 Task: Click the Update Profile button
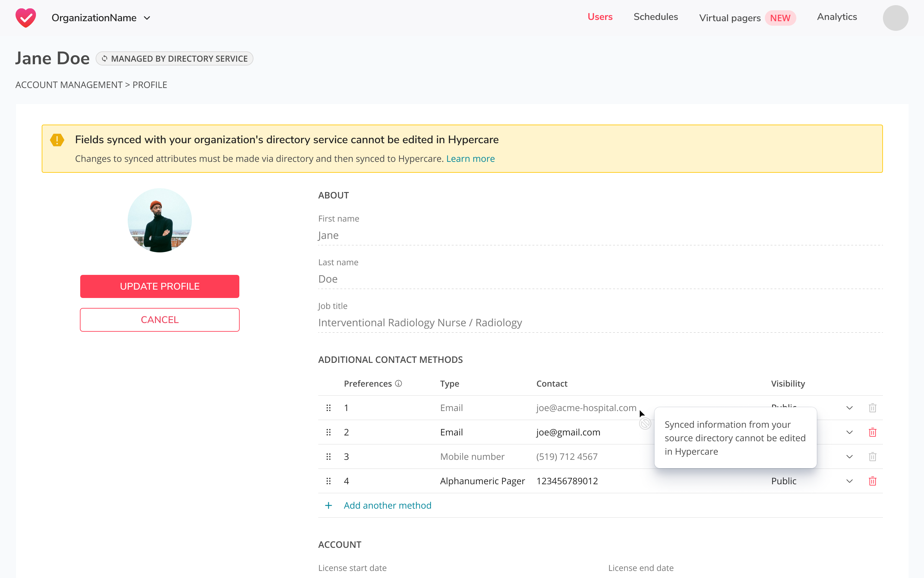click(x=159, y=286)
